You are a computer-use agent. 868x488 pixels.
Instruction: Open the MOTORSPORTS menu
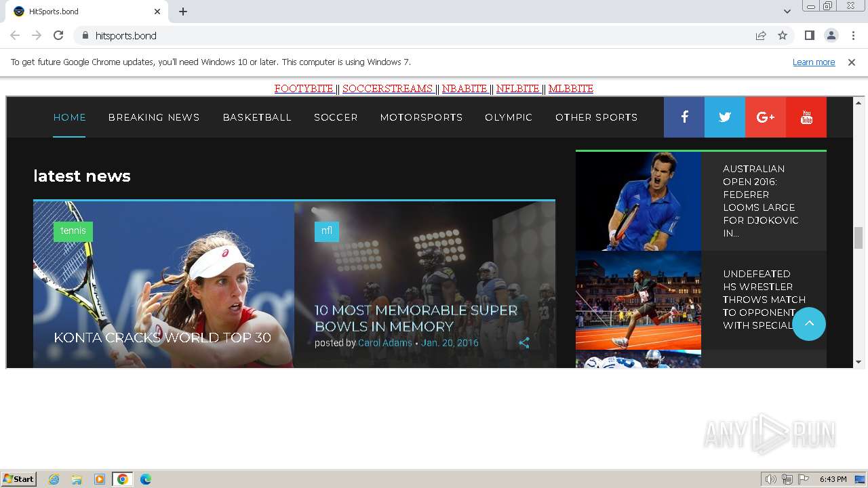pyautogui.click(x=421, y=117)
